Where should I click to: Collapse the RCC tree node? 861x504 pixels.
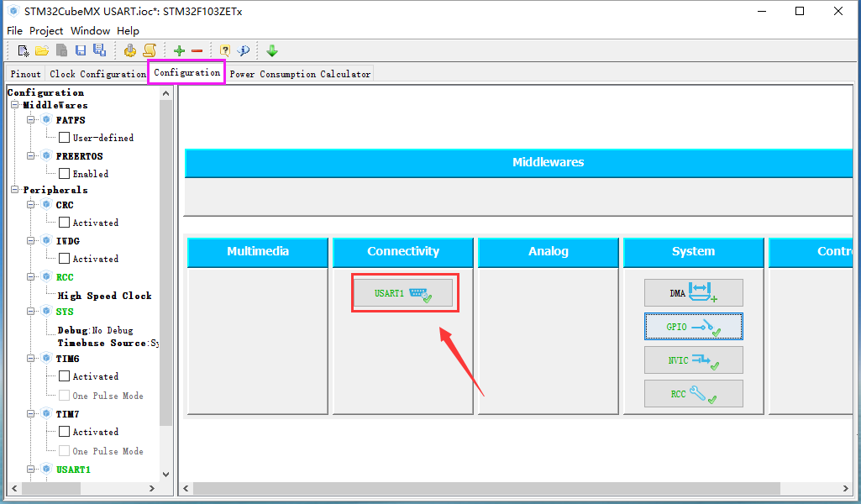click(x=31, y=276)
